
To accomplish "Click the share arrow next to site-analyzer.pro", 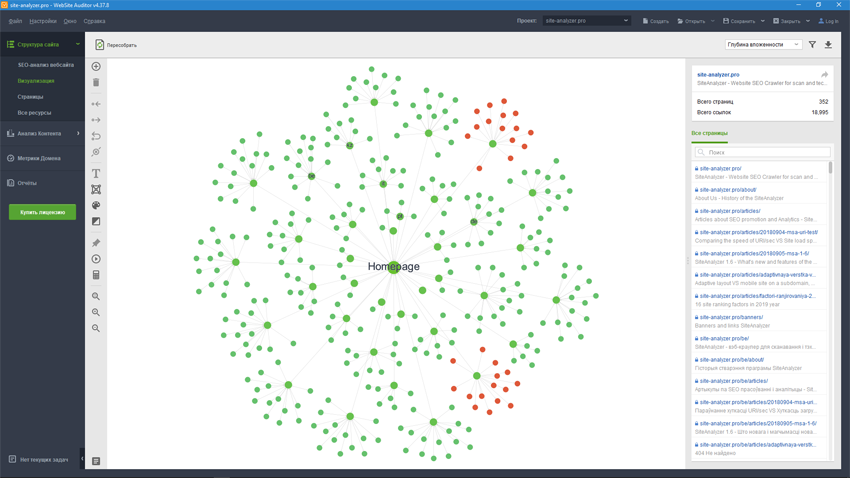I will [x=824, y=74].
